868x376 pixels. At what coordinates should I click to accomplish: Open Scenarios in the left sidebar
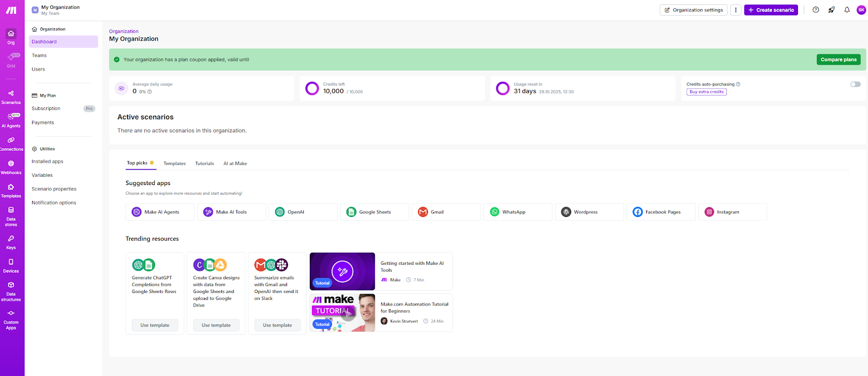pos(11,97)
